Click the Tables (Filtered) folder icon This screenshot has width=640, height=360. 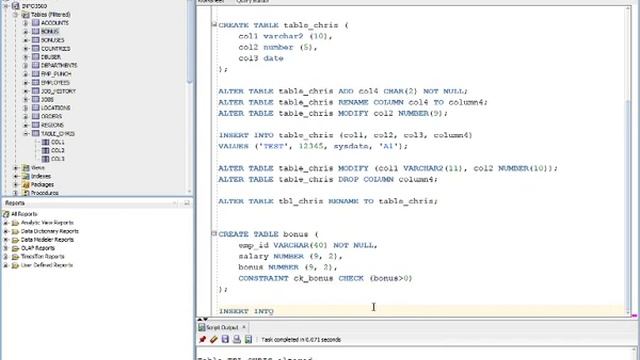tap(26, 15)
